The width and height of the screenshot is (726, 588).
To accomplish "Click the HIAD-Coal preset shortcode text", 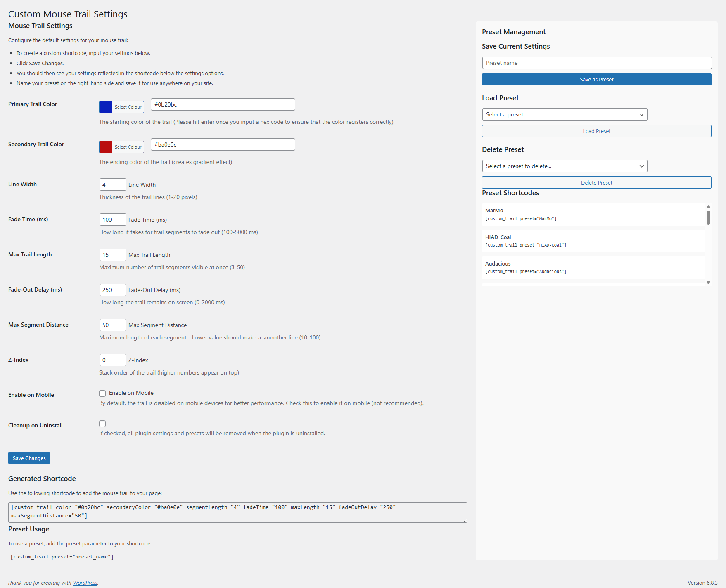I will click(526, 245).
